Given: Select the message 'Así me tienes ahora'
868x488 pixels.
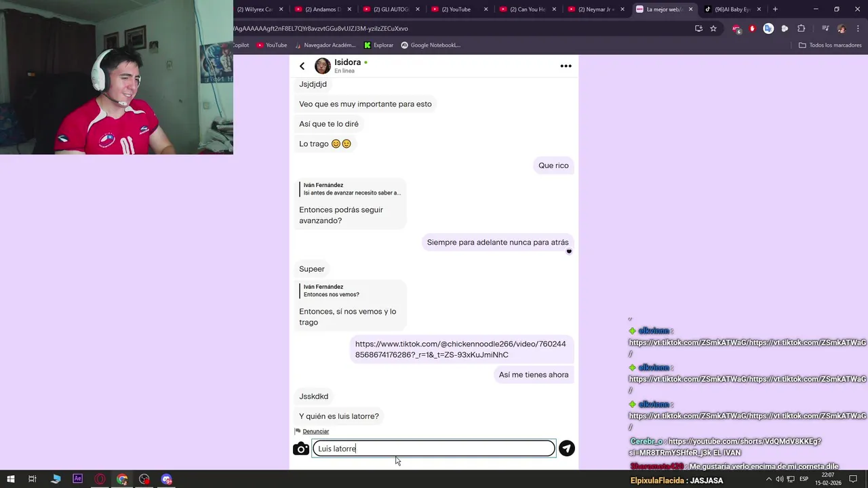Looking at the screenshot, I should [x=534, y=375].
